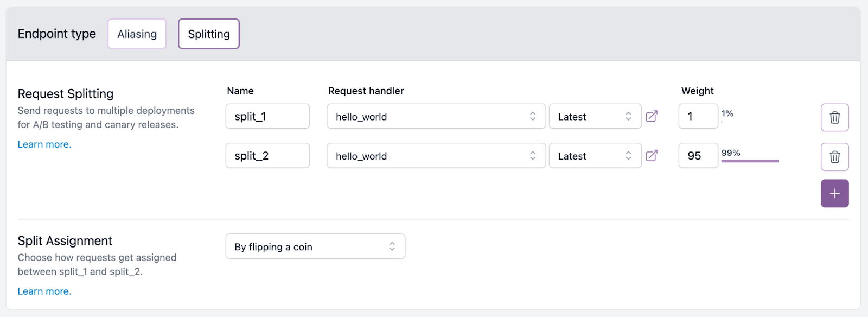Delete the split_1 row with trash icon
868x317 pixels.
834,117
